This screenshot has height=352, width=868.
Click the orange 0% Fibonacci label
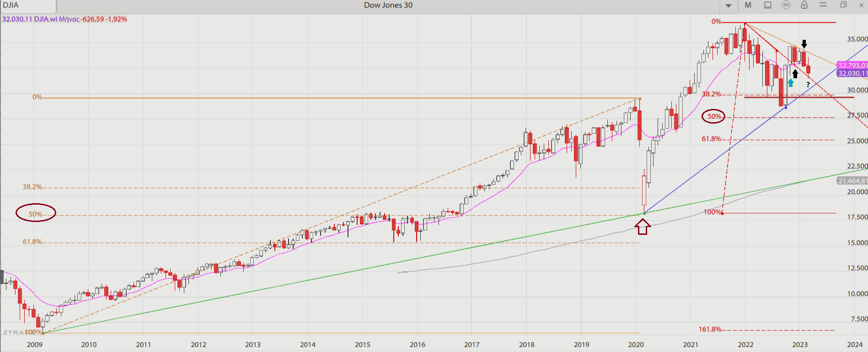click(x=37, y=97)
